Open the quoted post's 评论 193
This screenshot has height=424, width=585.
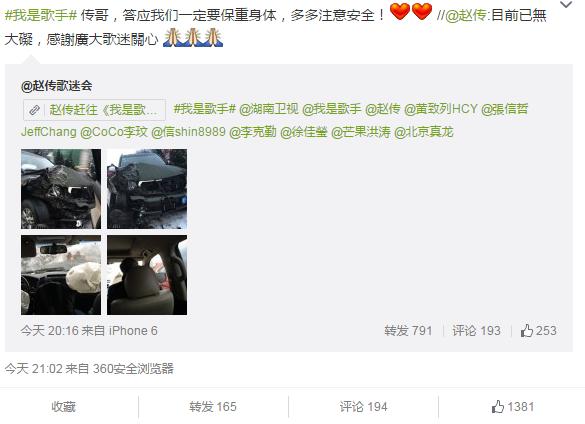(476, 330)
